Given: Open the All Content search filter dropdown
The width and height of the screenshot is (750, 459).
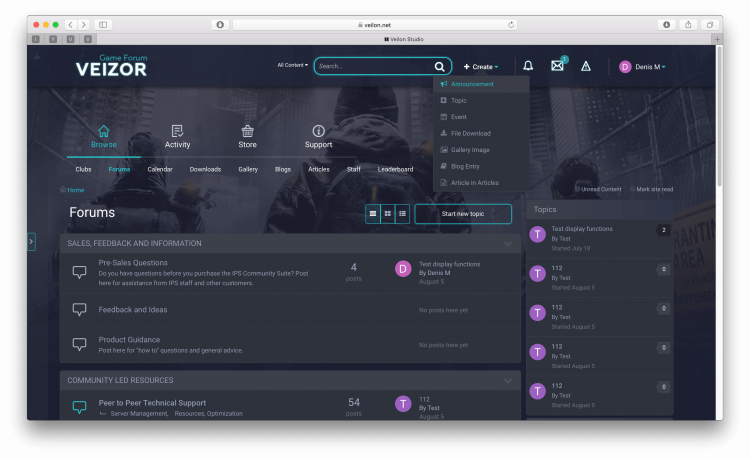Looking at the screenshot, I should point(293,66).
